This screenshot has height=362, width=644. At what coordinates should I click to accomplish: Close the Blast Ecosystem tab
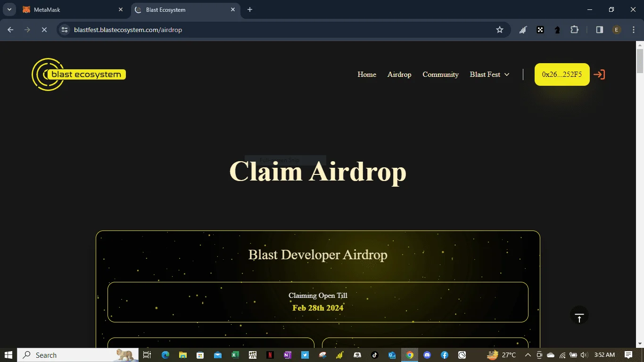click(233, 9)
